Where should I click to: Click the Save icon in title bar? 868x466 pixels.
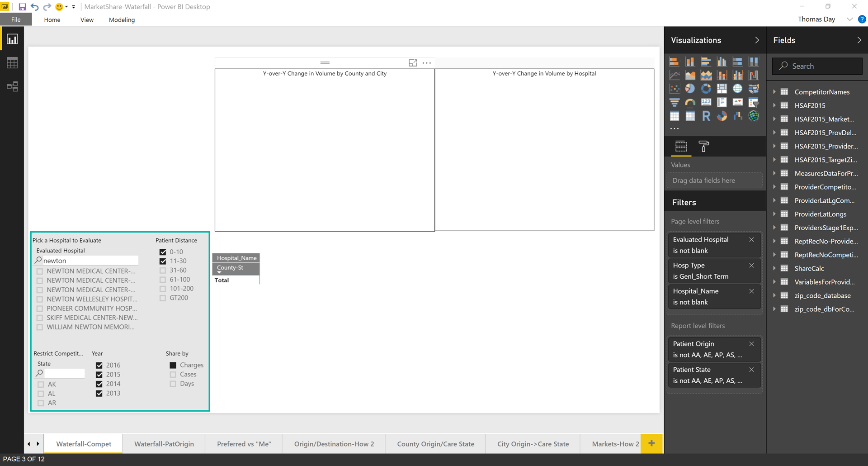[x=22, y=7]
